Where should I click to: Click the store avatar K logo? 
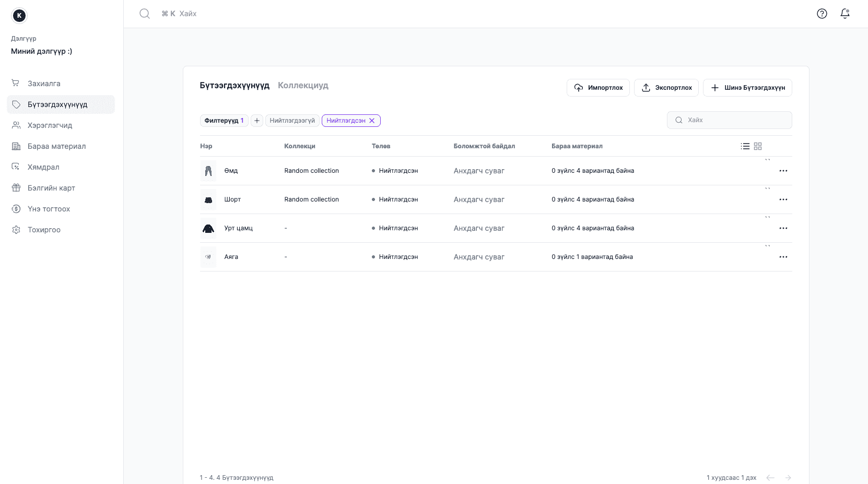pyautogui.click(x=19, y=16)
